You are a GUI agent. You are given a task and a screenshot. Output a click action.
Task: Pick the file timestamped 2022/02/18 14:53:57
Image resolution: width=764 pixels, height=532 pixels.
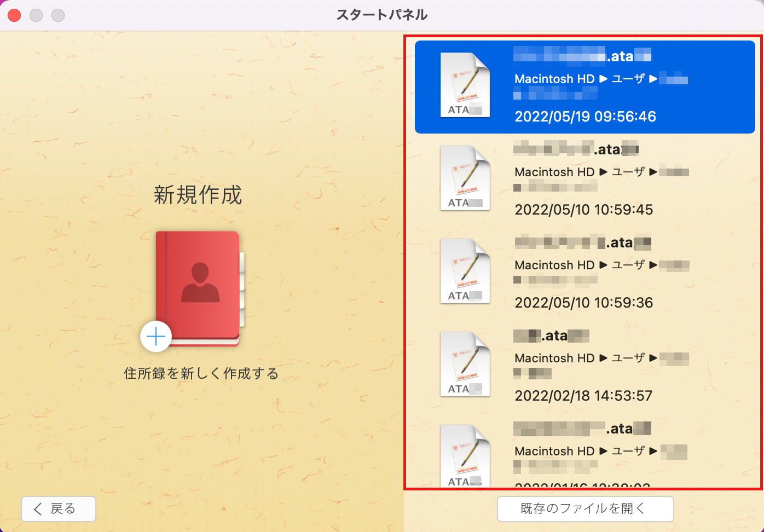[x=583, y=396]
